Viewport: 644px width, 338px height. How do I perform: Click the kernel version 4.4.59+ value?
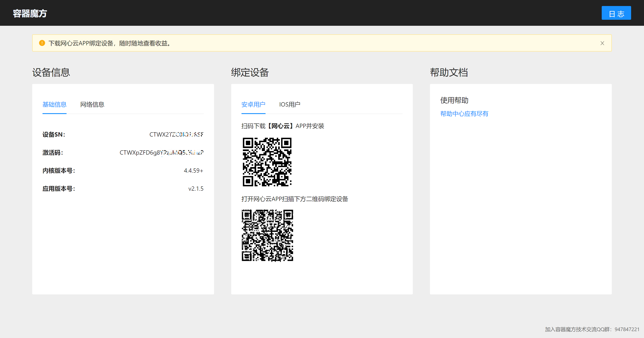(x=193, y=171)
